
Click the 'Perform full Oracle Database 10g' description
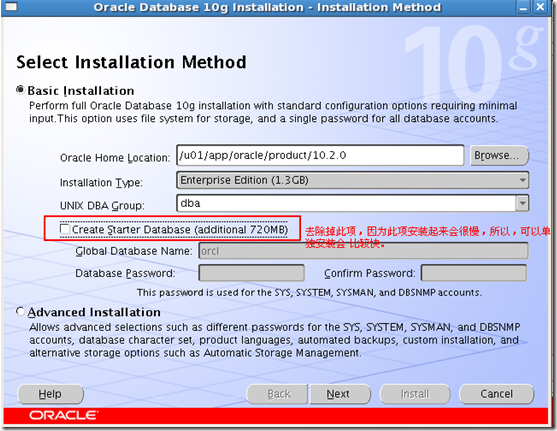point(273,112)
